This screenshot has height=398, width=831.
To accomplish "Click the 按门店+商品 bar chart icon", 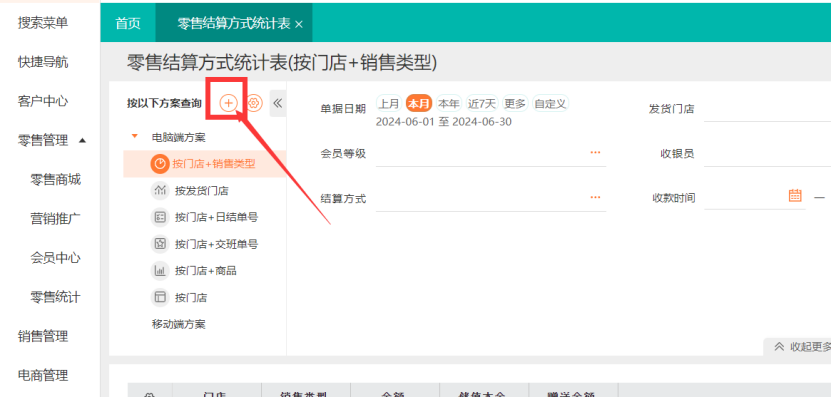I will click(159, 271).
